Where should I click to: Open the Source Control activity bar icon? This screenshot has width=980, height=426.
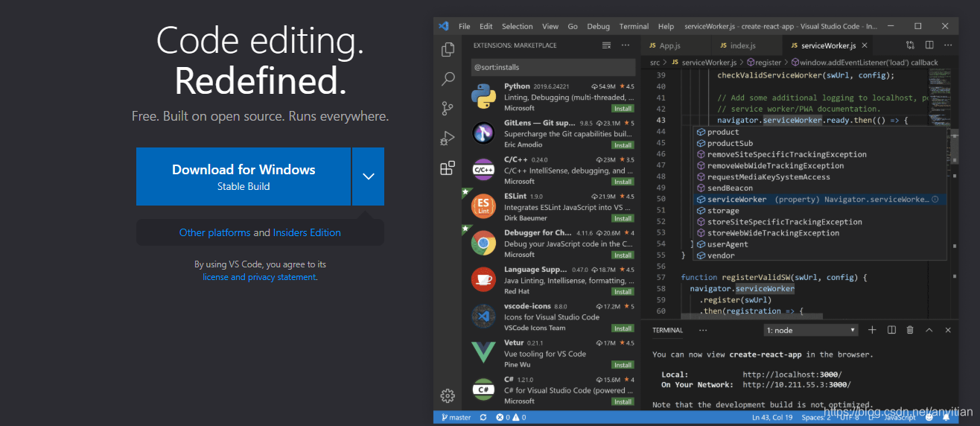coord(448,108)
